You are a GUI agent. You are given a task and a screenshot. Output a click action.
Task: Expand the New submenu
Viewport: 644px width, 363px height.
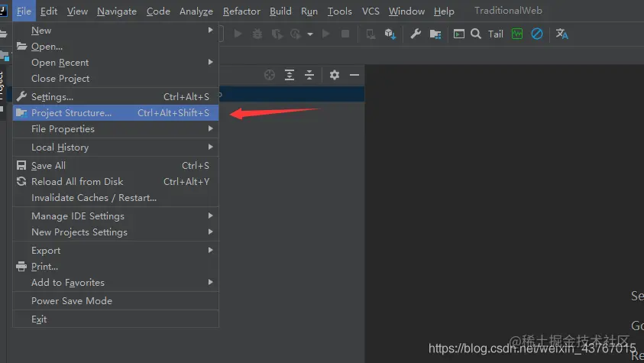point(116,31)
